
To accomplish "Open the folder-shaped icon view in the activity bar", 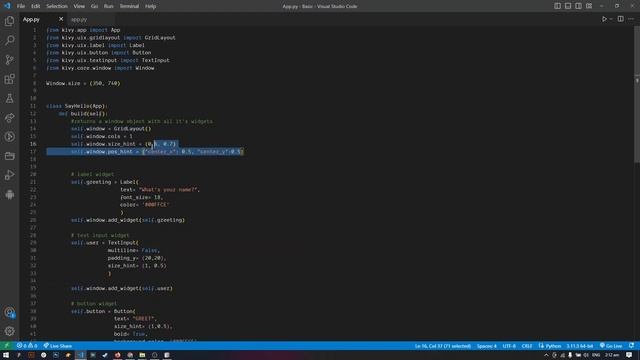I will pos(9,156).
